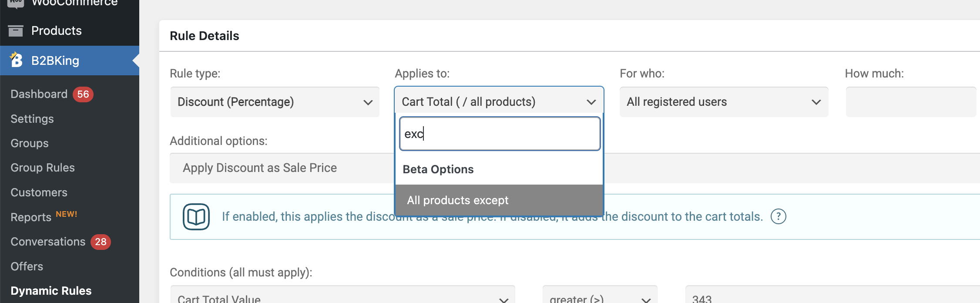Click the help question mark icon
The height and width of the screenshot is (303, 980).
[x=778, y=216]
